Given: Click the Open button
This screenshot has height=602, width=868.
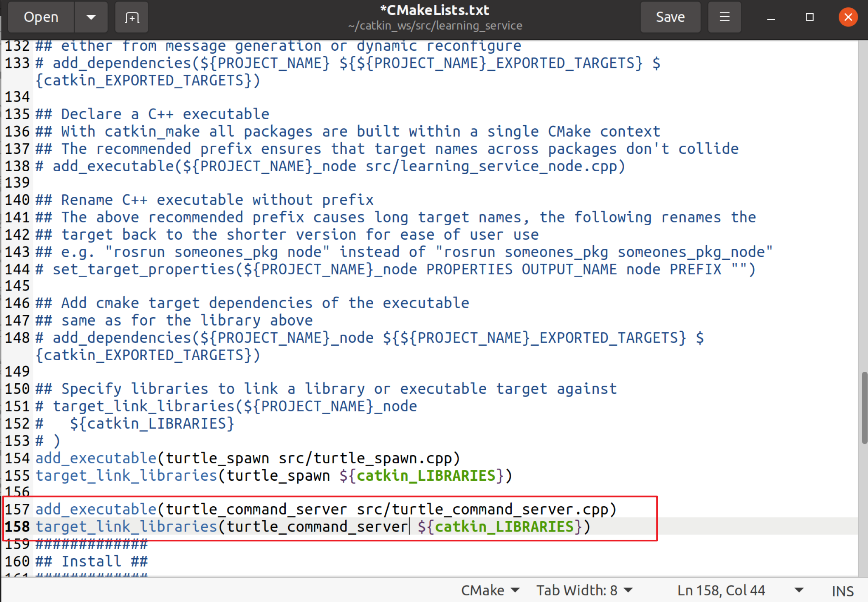Looking at the screenshot, I should point(41,17).
